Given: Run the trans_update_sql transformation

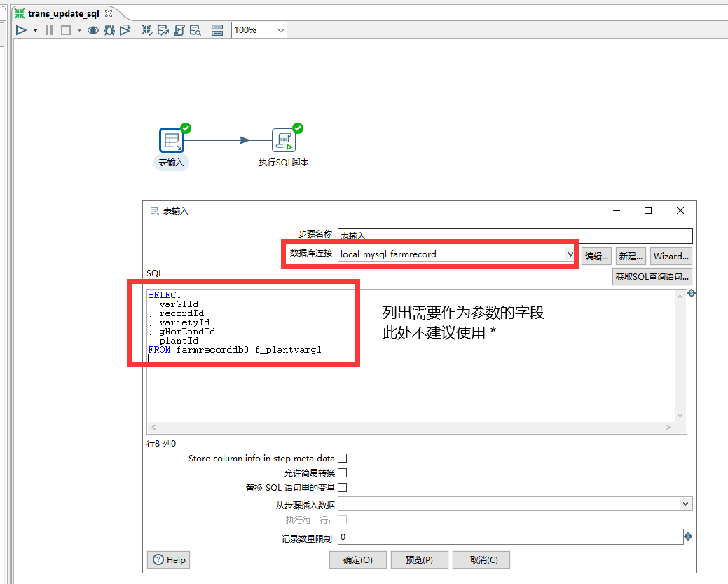Looking at the screenshot, I should point(20,29).
